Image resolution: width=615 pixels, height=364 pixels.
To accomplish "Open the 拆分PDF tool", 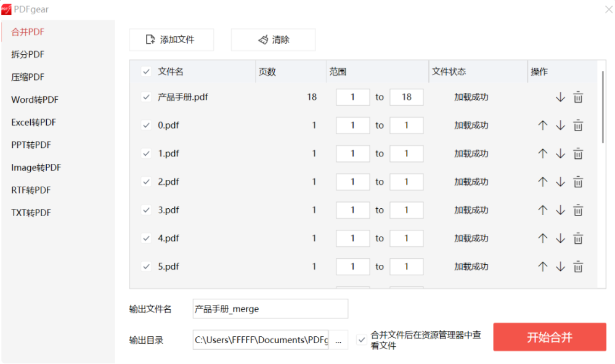I will click(x=28, y=54).
